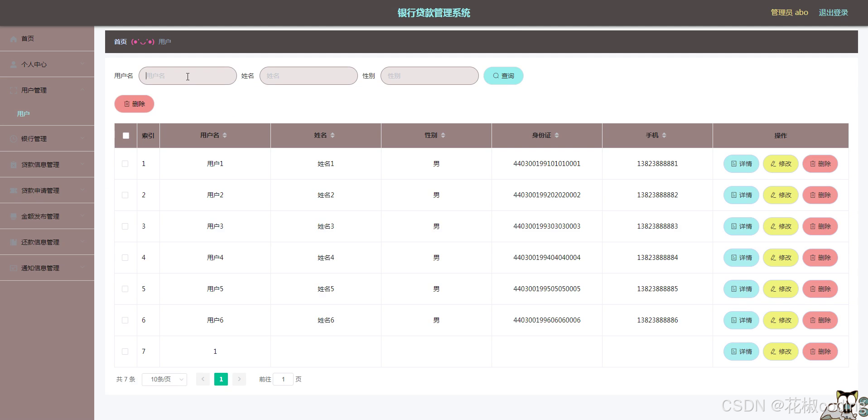Click the icon beside 贷款申请管理
The image size is (868, 420).
click(x=14, y=191)
